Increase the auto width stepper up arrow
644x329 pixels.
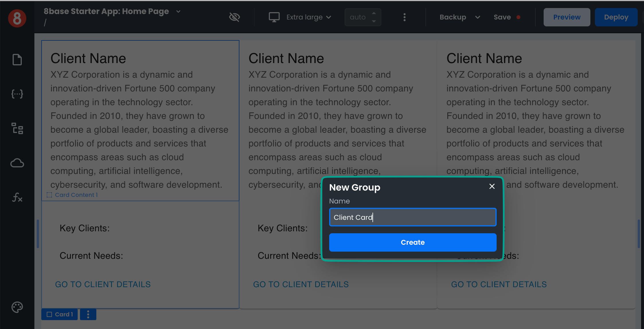point(374,13)
